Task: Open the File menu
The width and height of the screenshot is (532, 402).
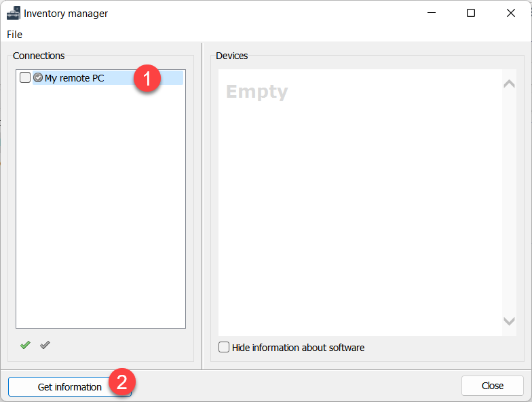Action: point(14,34)
